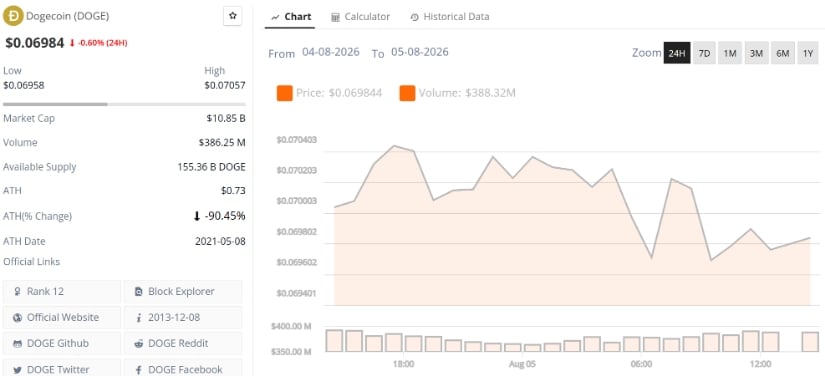Click the To date 05-08-2026 field
This screenshot has height=376, width=825.
click(x=420, y=52)
